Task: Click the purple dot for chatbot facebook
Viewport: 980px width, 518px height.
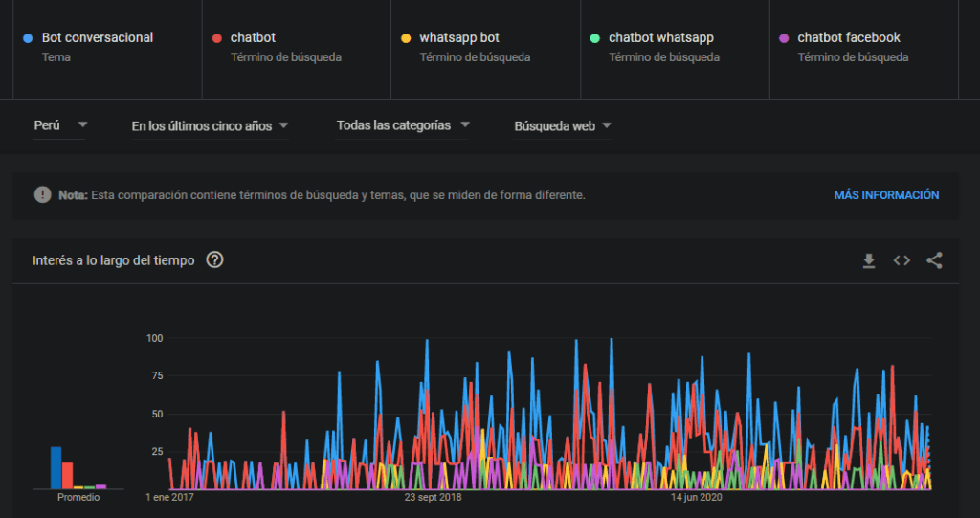Action: pyautogui.click(x=784, y=38)
